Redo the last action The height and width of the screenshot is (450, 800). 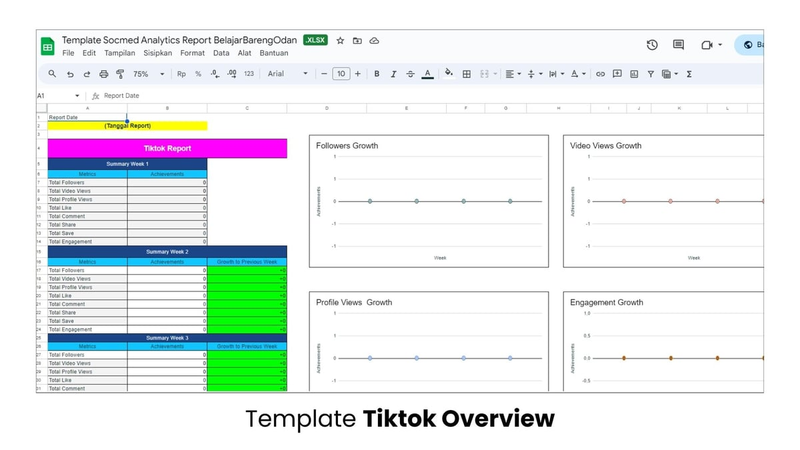point(87,74)
